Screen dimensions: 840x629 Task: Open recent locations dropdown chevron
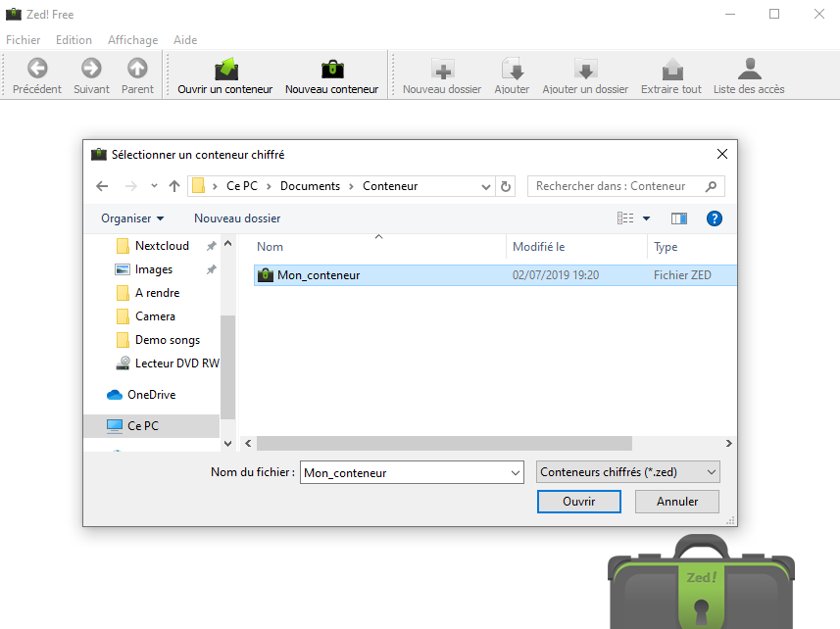pyautogui.click(x=154, y=186)
